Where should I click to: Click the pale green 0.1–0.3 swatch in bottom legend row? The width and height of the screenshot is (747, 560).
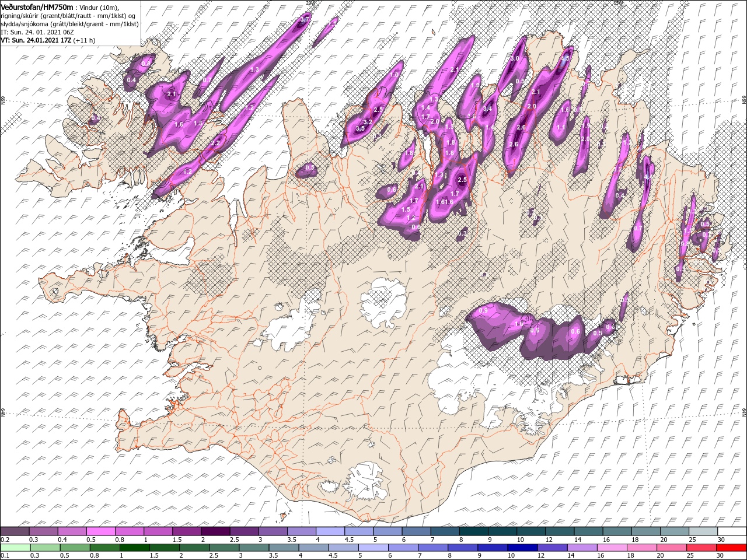coord(15,548)
